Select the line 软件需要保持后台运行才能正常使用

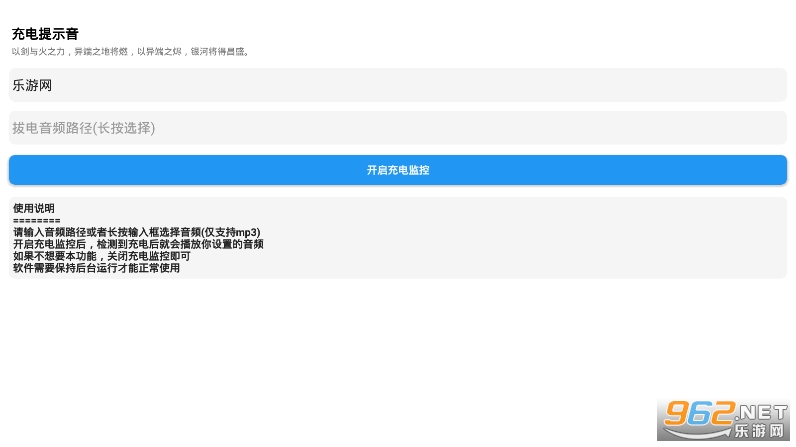(96, 268)
